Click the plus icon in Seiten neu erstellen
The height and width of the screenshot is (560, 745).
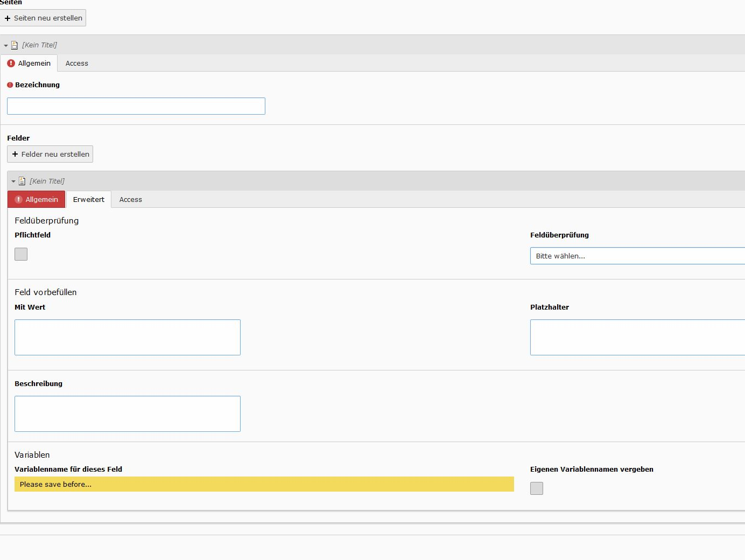(x=8, y=18)
